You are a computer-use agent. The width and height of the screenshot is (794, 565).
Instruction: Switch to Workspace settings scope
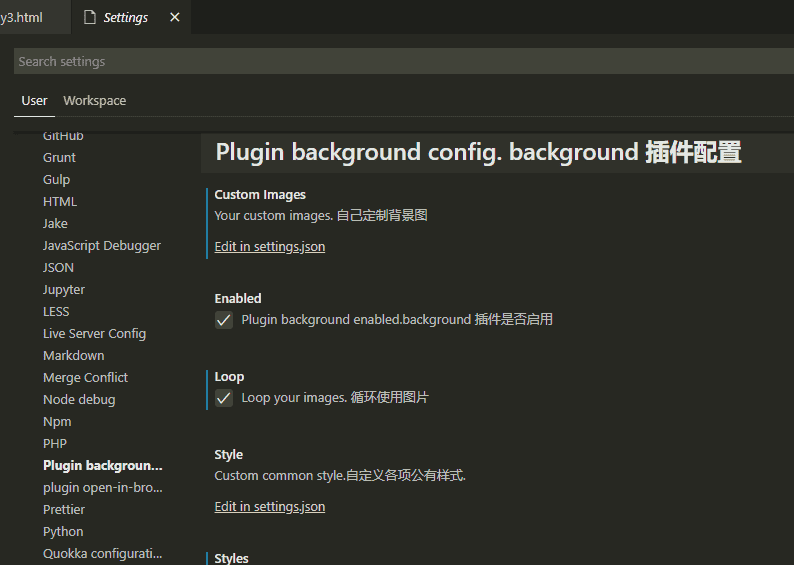(94, 101)
